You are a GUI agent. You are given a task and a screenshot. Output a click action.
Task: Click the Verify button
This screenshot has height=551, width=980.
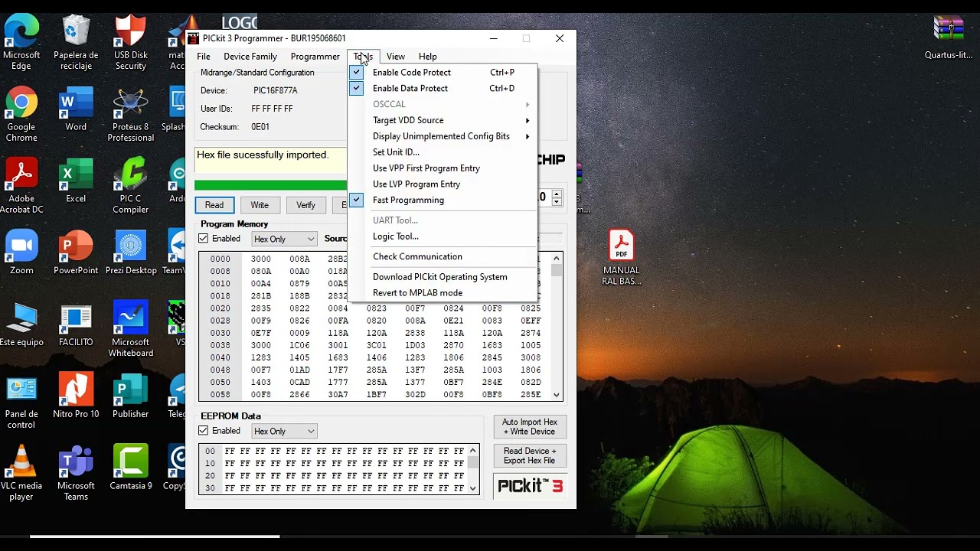(305, 205)
